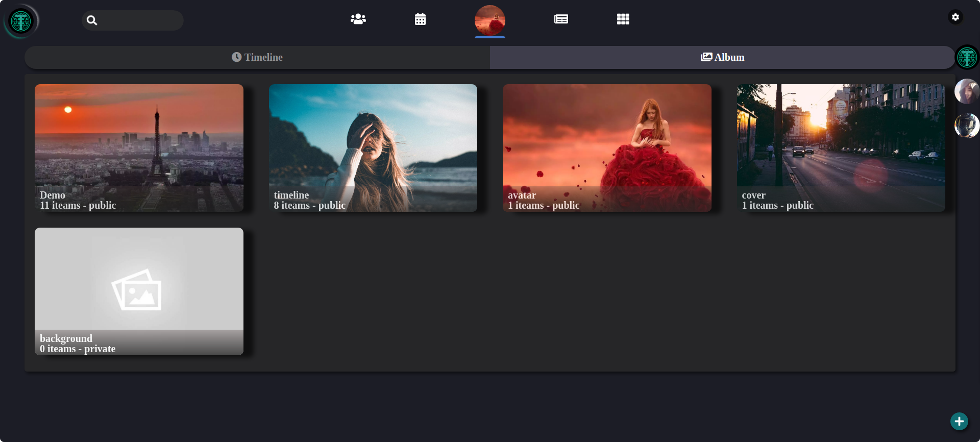The width and height of the screenshot is (980, 442).
Task: Click the green plus add button
Action: tap(959, 421)
